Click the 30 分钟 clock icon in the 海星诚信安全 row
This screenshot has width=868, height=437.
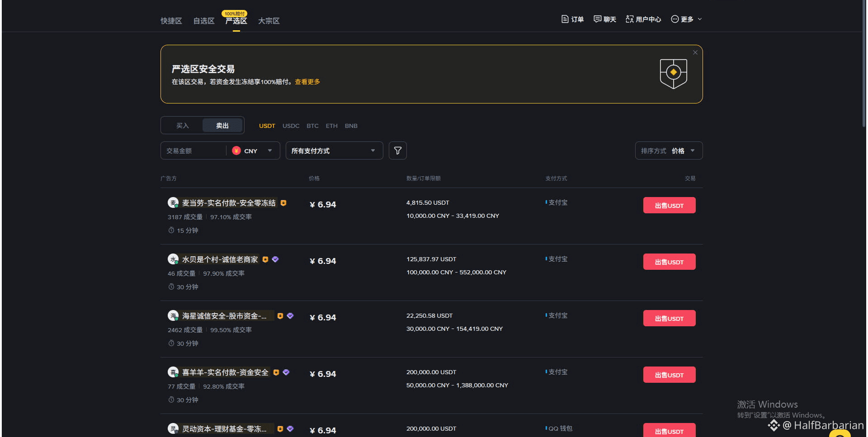coord(171,343)
